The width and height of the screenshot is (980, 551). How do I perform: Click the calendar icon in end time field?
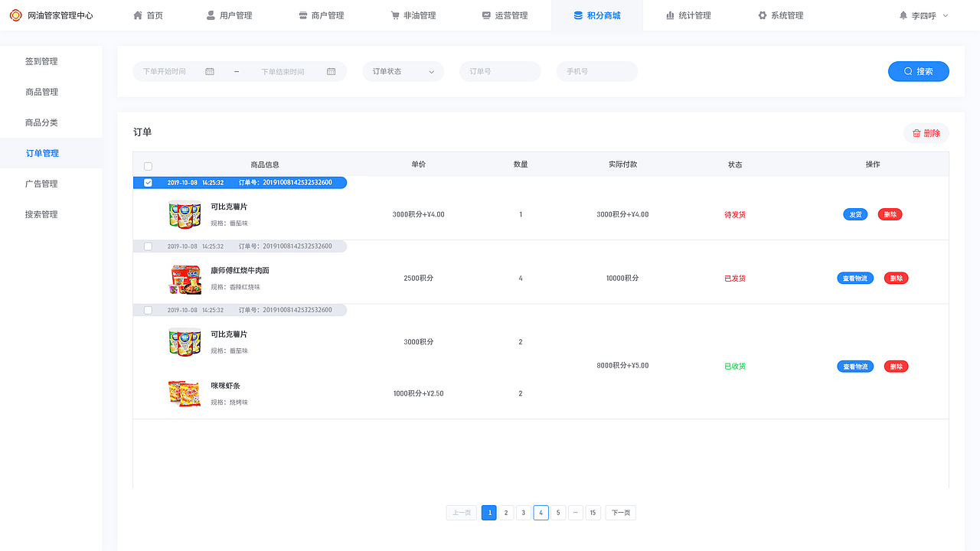click(x=332, y=71)
